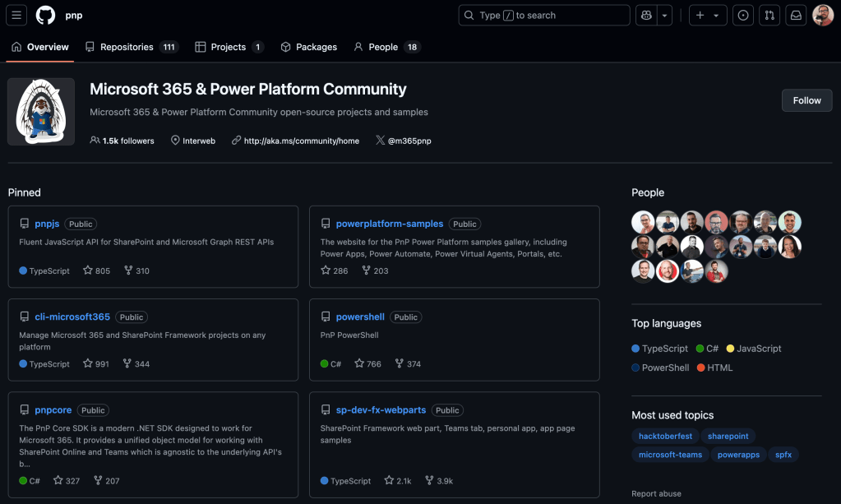Open GitHub Copilot chat icon

tap(645, 15)
